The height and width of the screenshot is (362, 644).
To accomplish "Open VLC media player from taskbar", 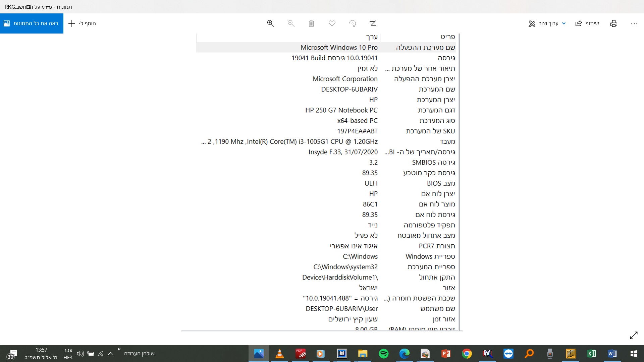I will click(279, 354).
